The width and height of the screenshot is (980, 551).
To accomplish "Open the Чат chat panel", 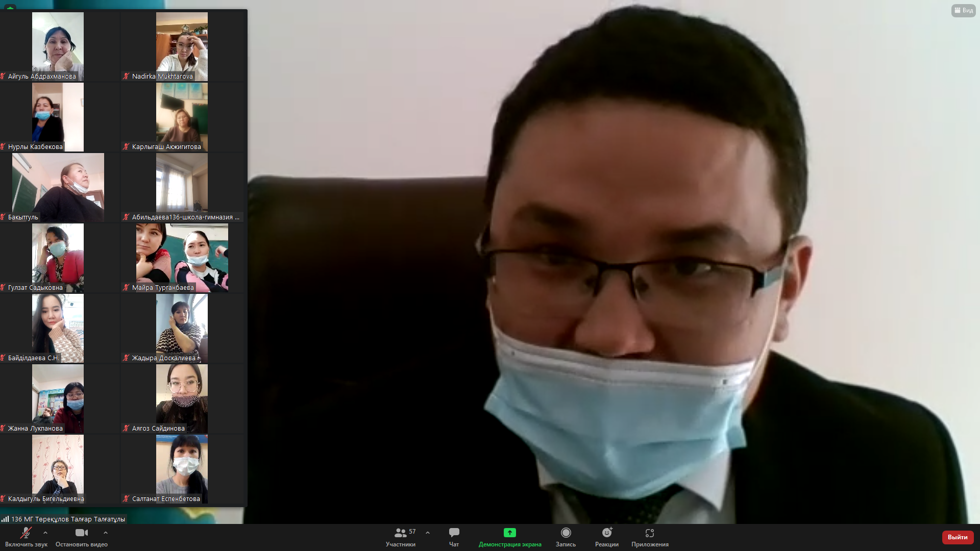I will (454, 537).
